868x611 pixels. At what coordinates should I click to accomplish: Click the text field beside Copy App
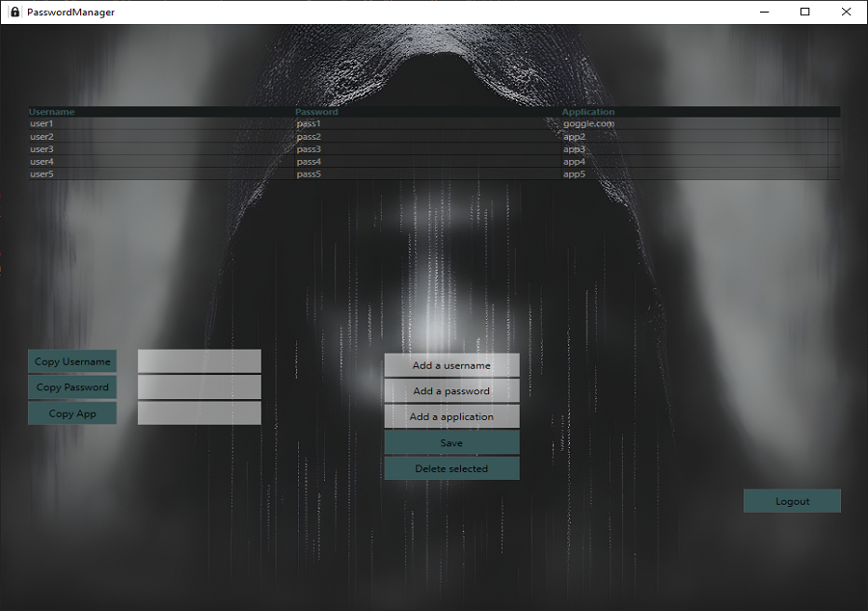(199, 413)
